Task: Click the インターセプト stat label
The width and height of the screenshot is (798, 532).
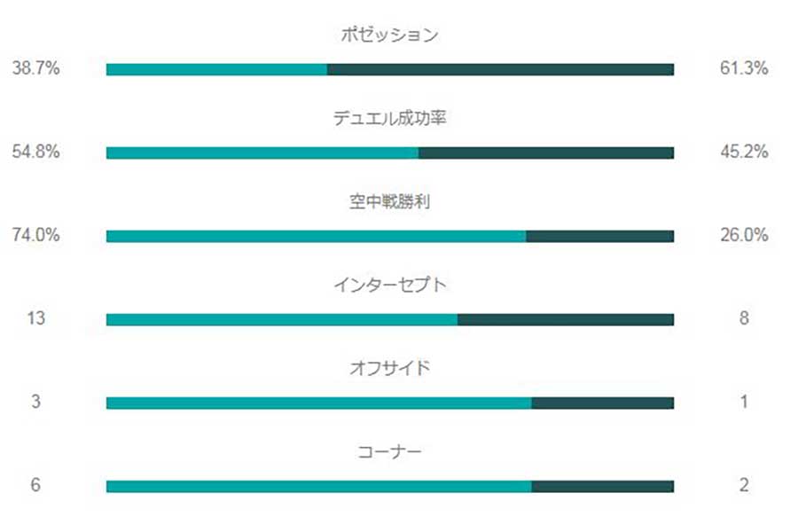Action: [390, 286]
